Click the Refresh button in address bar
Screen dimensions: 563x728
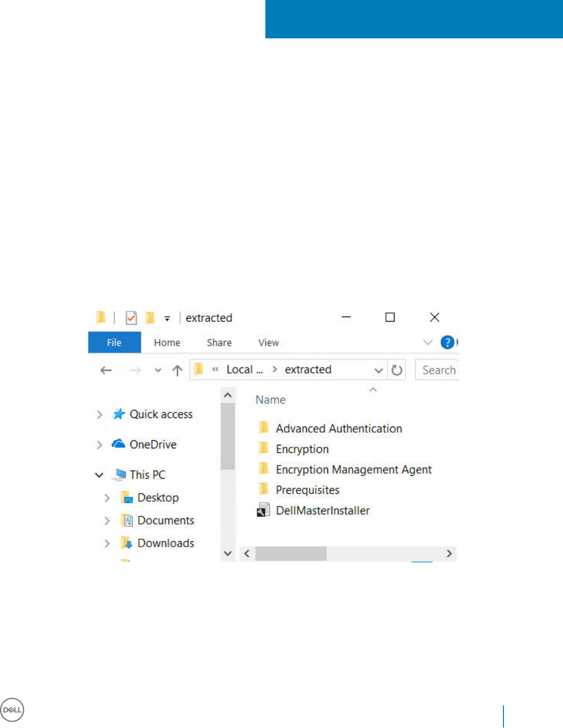(x=397, y=370)
